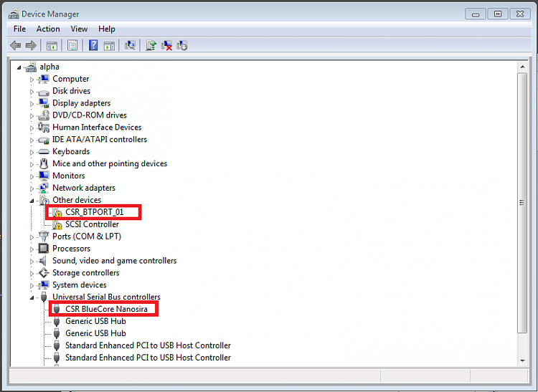Image resolution: width=538 pixels, height=392 pixels.
Task: Click Scan for hardware changes icon
Action: [130, 45]
